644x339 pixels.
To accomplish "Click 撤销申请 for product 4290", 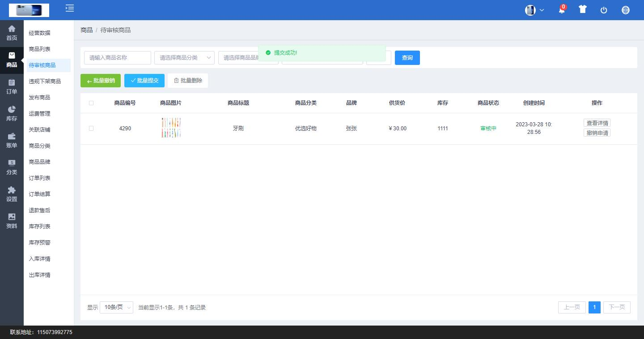I will point(597,133).
